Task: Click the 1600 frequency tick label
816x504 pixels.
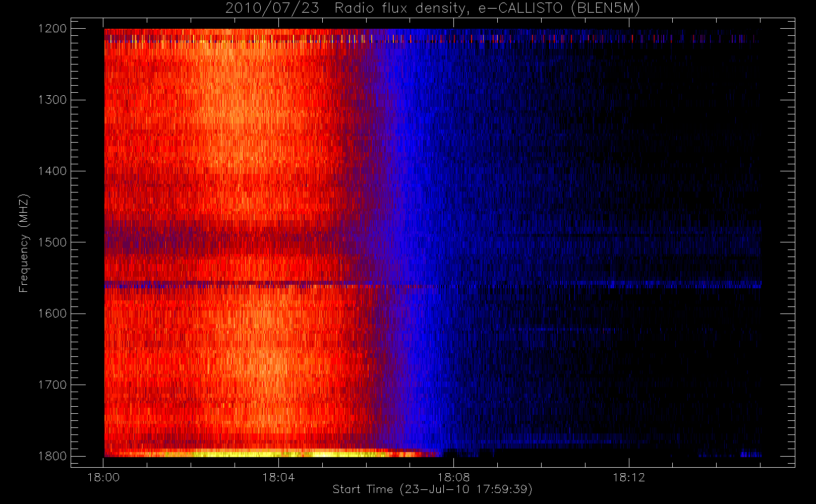Action: (x=52, y=313)
